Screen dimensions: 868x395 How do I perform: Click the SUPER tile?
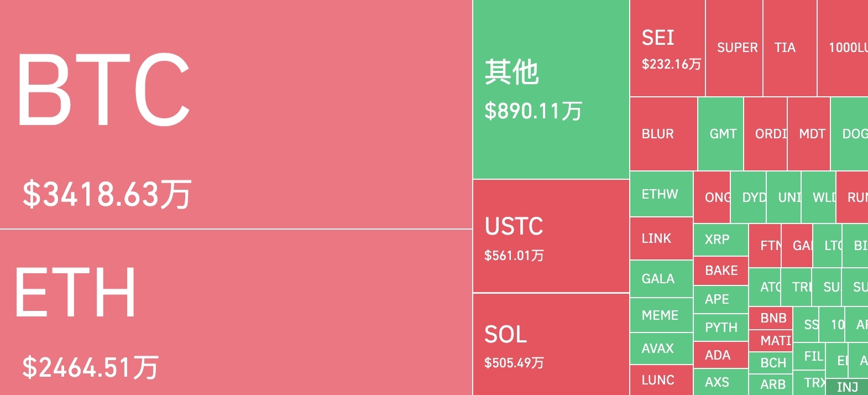tap(734, 48)
